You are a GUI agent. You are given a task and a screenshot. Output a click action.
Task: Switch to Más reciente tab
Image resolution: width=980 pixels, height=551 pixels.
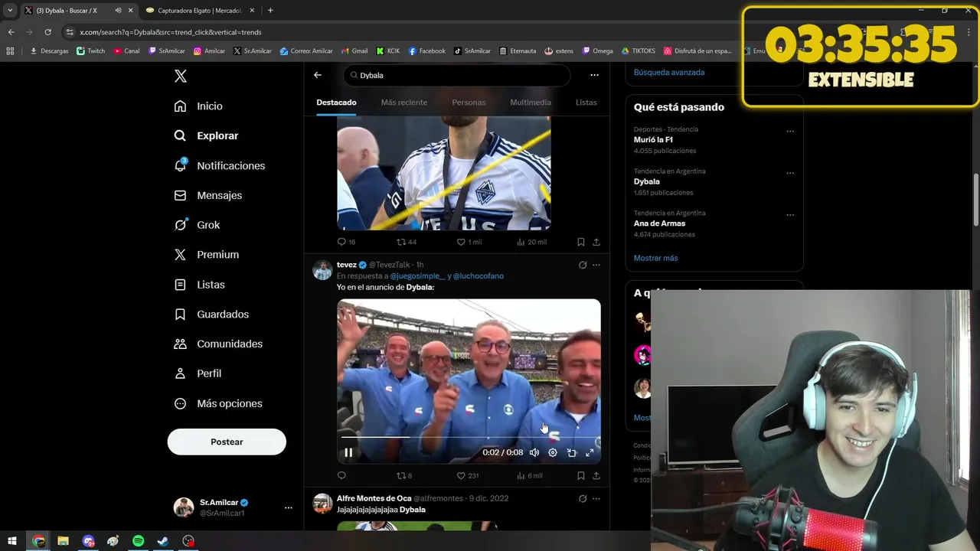coord(404,103)
